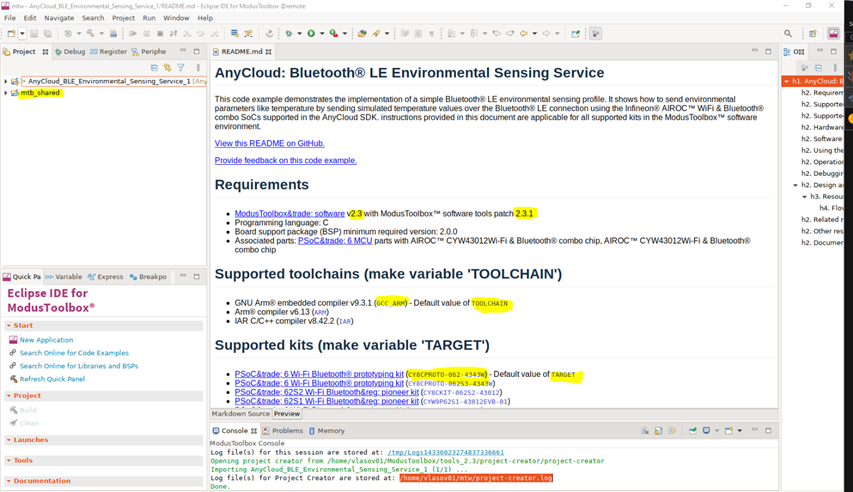This screenshot has height=492, width=853.
Task: Toggle the highlighted toolbar button left of Search
Action: pyautogui.click(x=596, y=34)
